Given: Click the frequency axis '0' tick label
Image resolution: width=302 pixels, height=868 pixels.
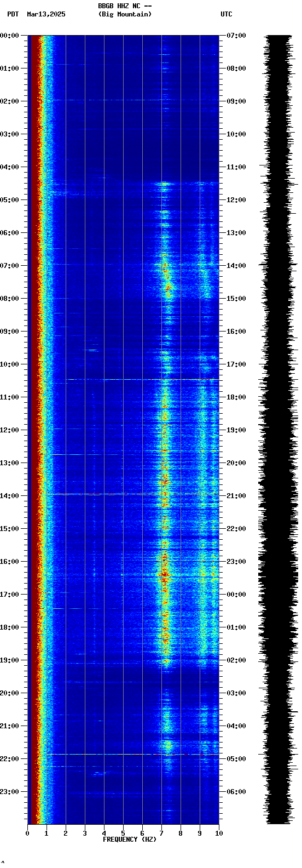Looking at the screenshot, I should click(27, 833).
